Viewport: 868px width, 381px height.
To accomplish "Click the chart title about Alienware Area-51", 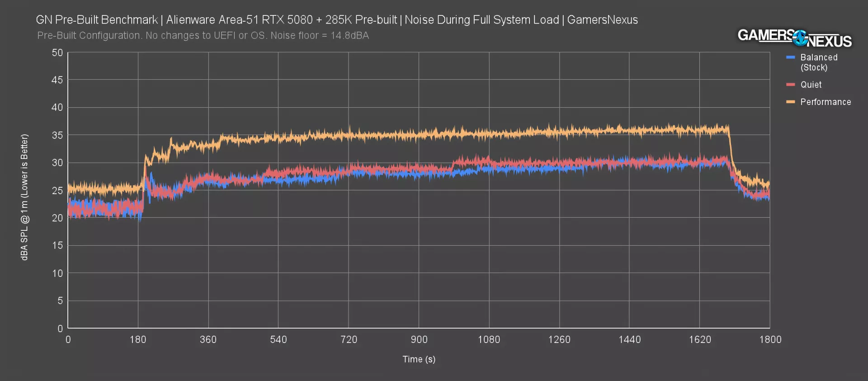I will [x=337, y=20].
